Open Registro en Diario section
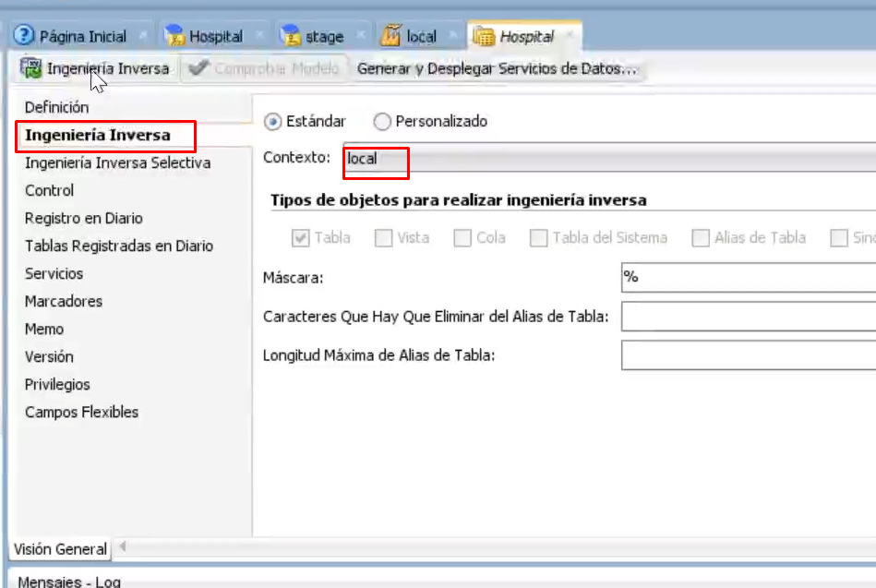 84,218
